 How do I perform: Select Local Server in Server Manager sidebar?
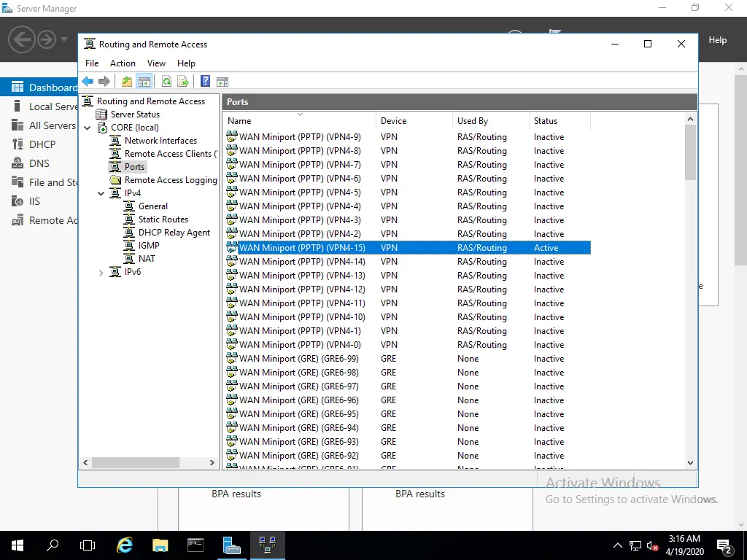pos(39,106)
